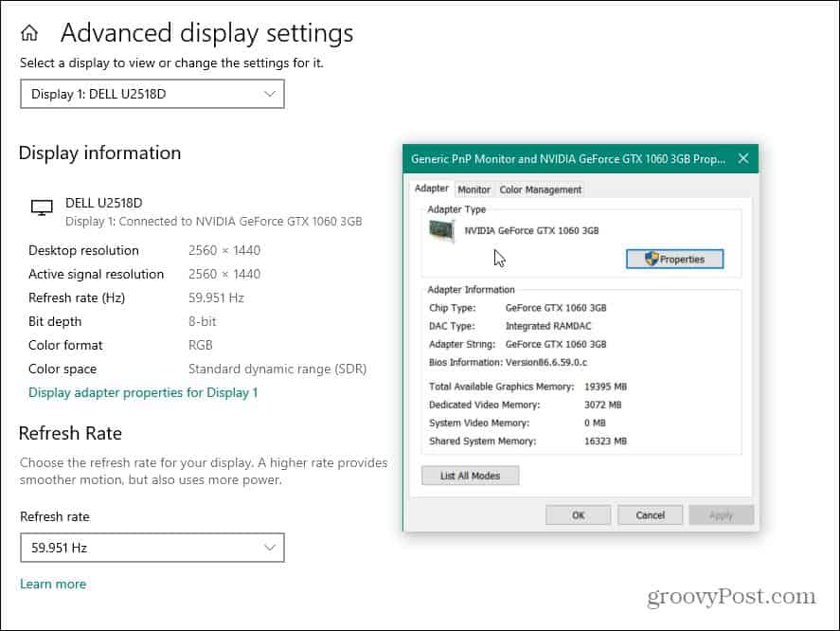The image size is (840, 631).
Task: Select the Integrated RAMDAC DAC Type value
Action: 548,326
